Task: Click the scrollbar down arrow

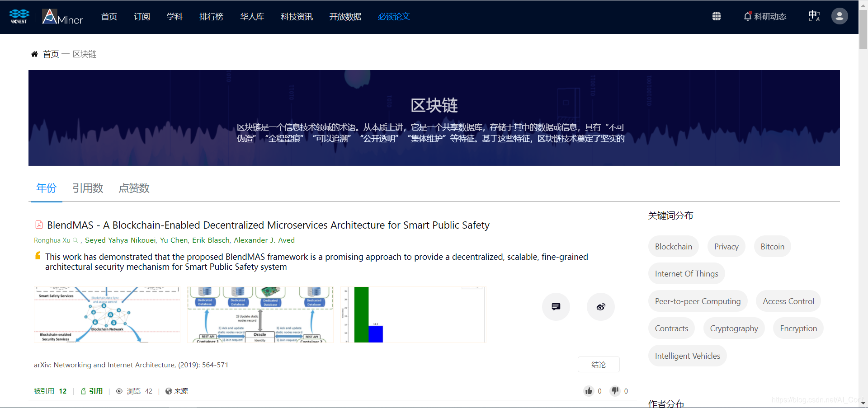Action: tap(863, 403)
